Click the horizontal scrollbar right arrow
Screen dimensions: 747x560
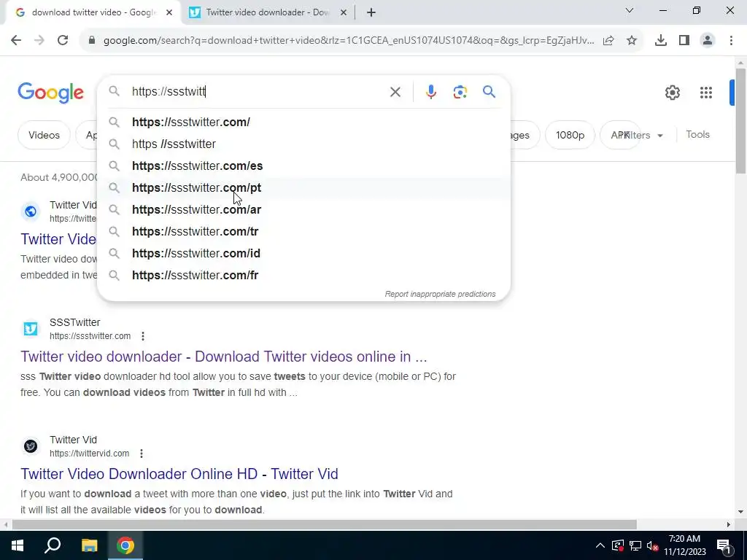click(729, 525)
